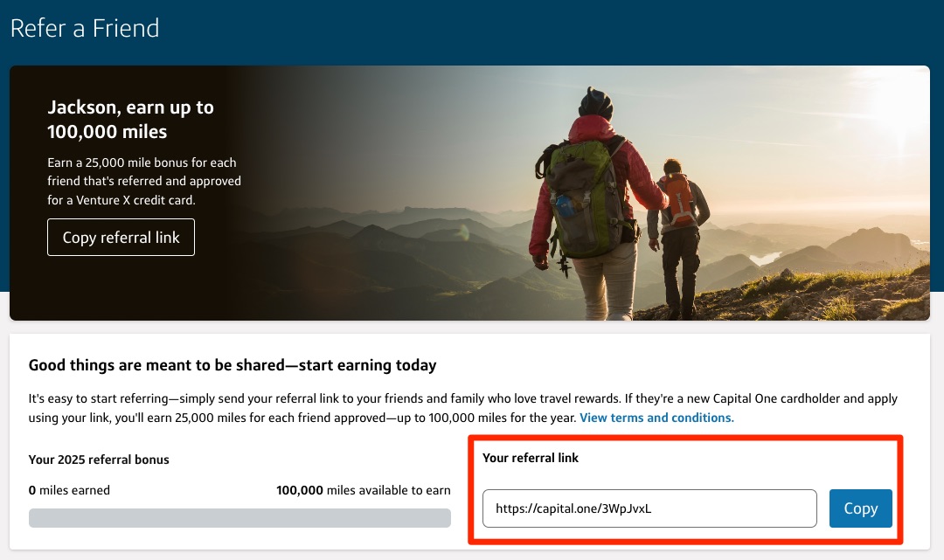The width and height of the screenshot is (944, 560).
Task: Click the blue Copy button
Action: (x=860, y=508)
